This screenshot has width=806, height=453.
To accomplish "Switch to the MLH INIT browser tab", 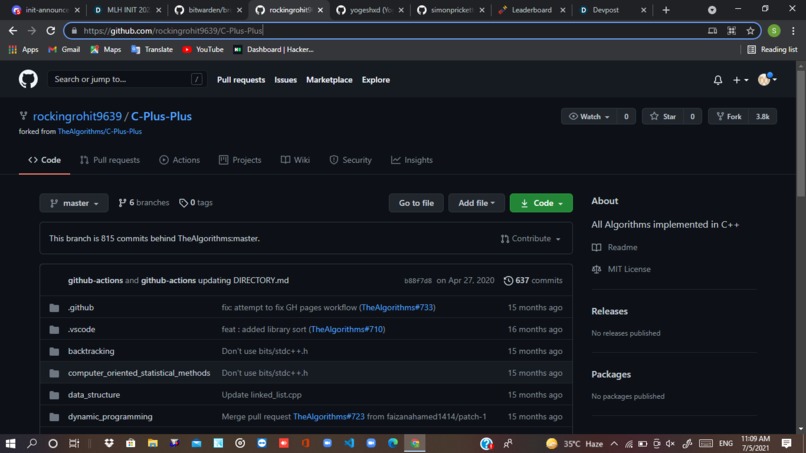I will click(126, 10).
